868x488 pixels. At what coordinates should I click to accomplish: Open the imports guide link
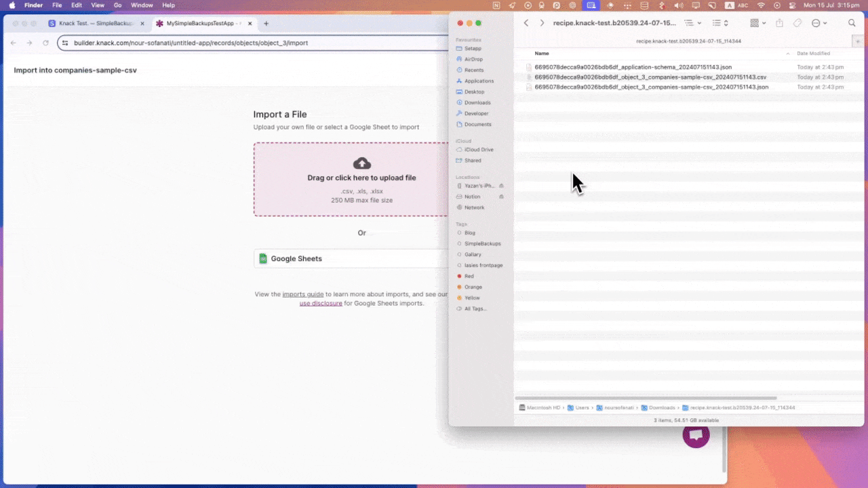click(303, 294)
